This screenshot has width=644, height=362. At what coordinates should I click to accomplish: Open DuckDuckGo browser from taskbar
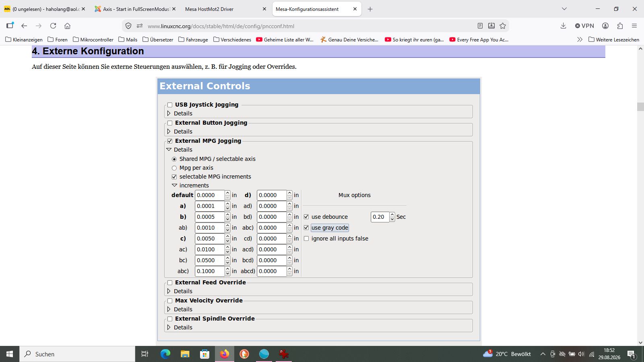click(x=244, y=354)
